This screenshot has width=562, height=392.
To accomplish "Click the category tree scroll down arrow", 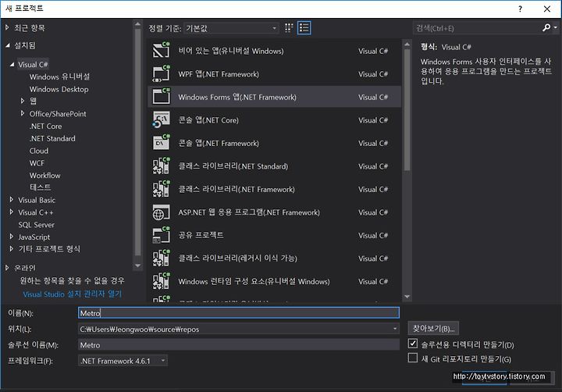I will (x=137, y=265).
